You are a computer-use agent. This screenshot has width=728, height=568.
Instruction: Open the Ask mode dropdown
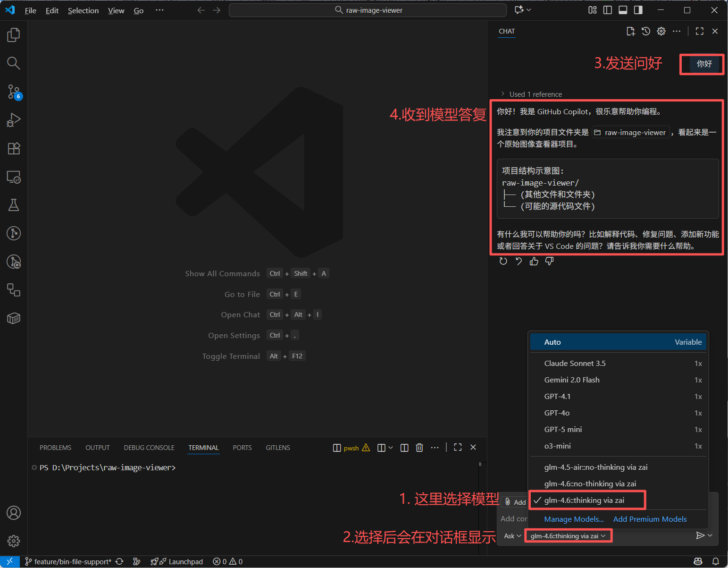511,536
